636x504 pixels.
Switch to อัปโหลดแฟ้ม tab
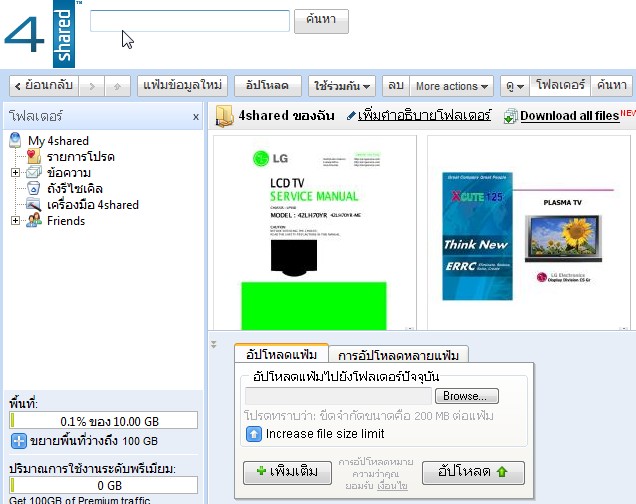[281, 354]
